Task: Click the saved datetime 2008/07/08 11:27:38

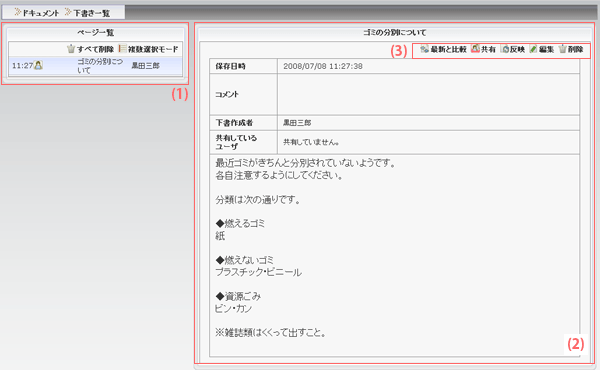Action: [x=323, y=66]
